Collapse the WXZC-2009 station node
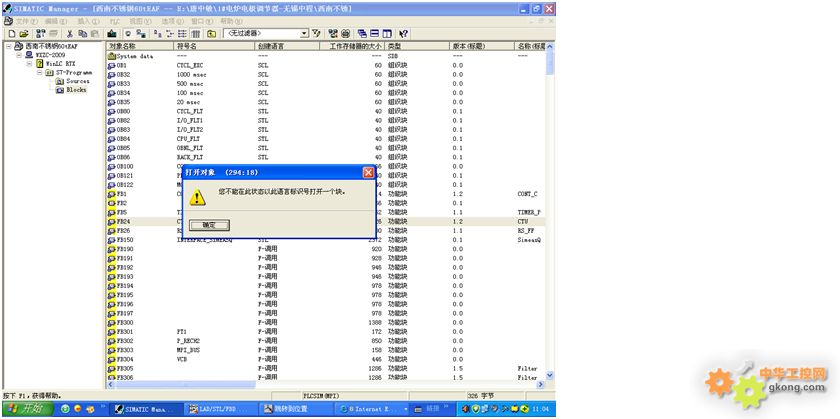Viewport: 840px width, 419px height. point(19,55)
